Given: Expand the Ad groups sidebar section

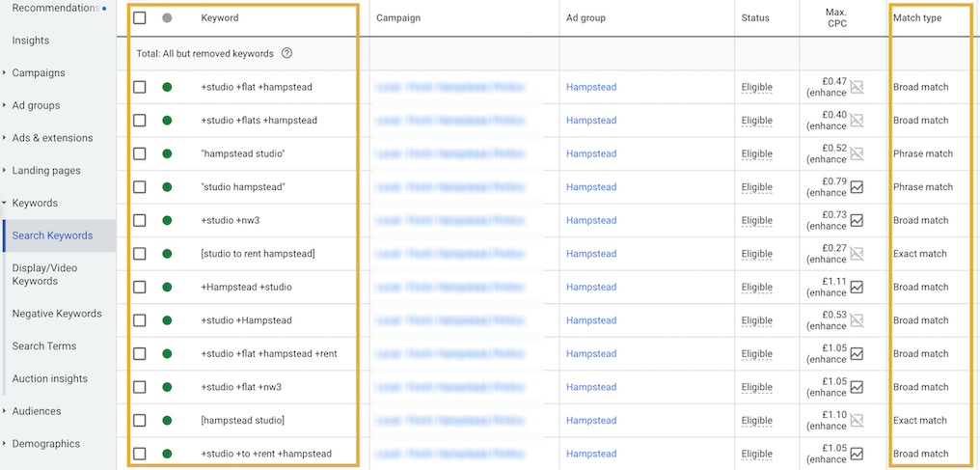Looking at the screenshot, I should [x=5, y=105].
